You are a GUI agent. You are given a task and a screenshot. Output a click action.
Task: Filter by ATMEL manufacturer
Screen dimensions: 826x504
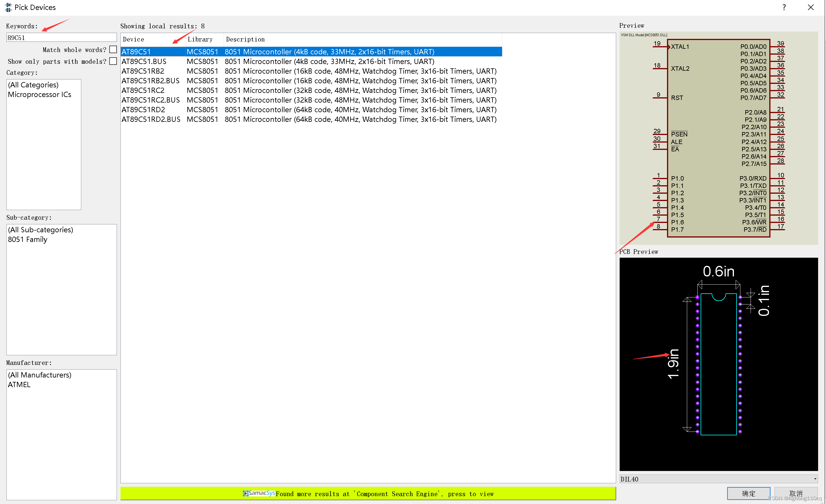pyautogui.click(x=19, y=385)
